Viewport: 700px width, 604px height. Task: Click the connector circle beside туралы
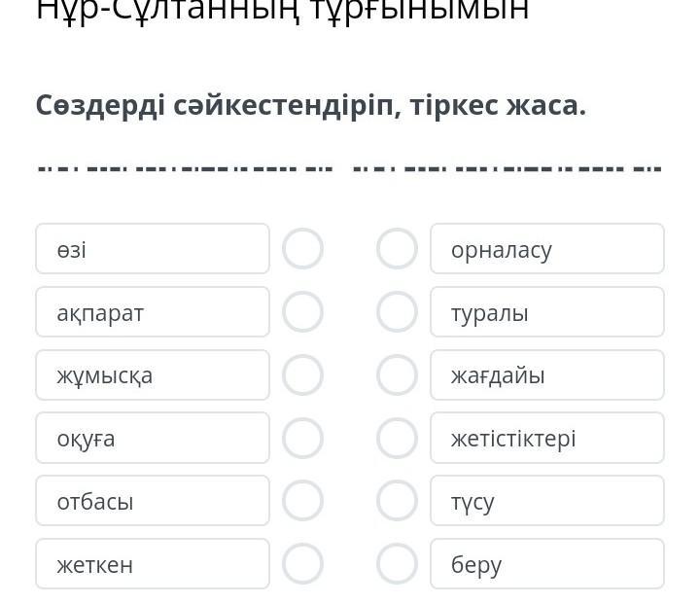(397, 312)
